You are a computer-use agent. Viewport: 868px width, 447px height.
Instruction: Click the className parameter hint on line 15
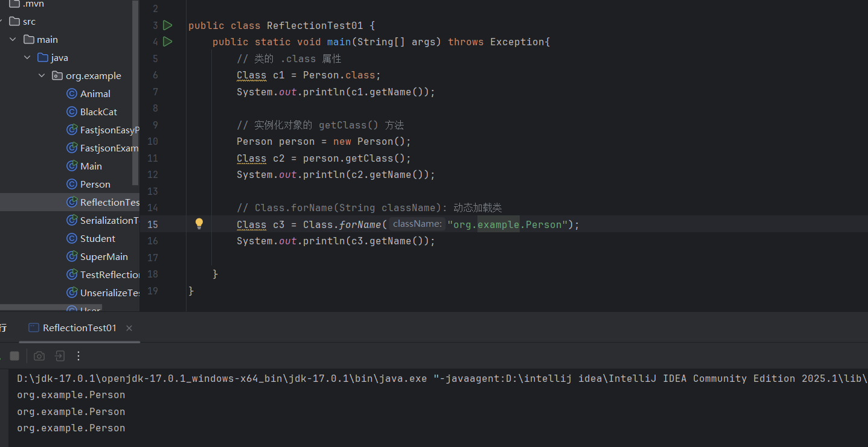416,224
